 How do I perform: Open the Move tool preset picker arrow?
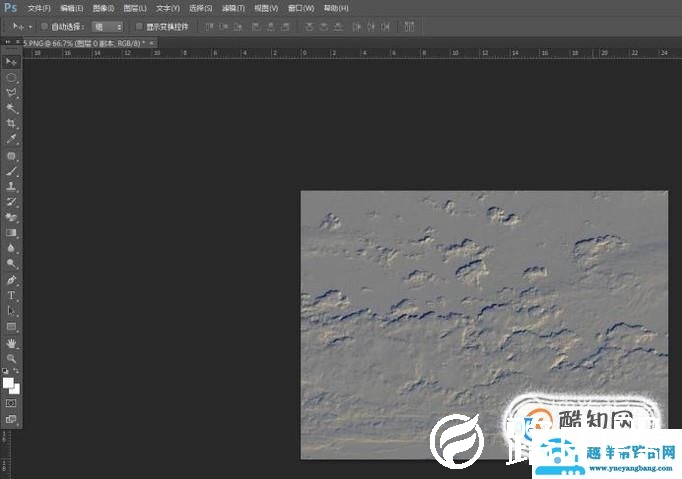(x=30, y=26)
